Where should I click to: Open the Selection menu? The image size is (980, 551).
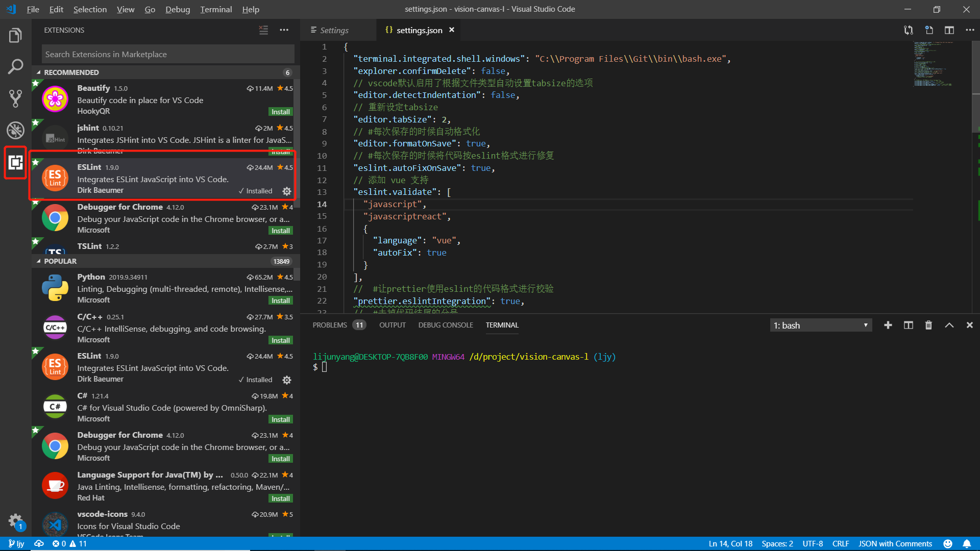tap(90, 9)
